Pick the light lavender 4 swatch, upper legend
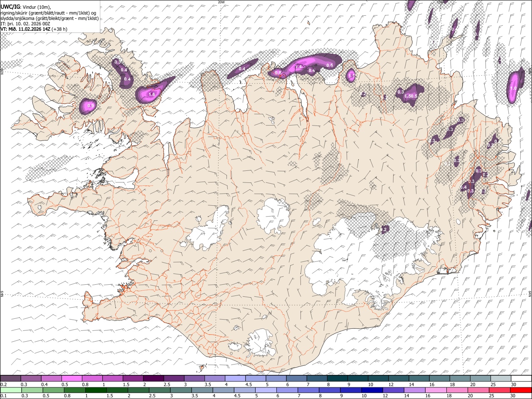This screenshot has width=532, height=399. pyautogui.click(x=234, y=378)
